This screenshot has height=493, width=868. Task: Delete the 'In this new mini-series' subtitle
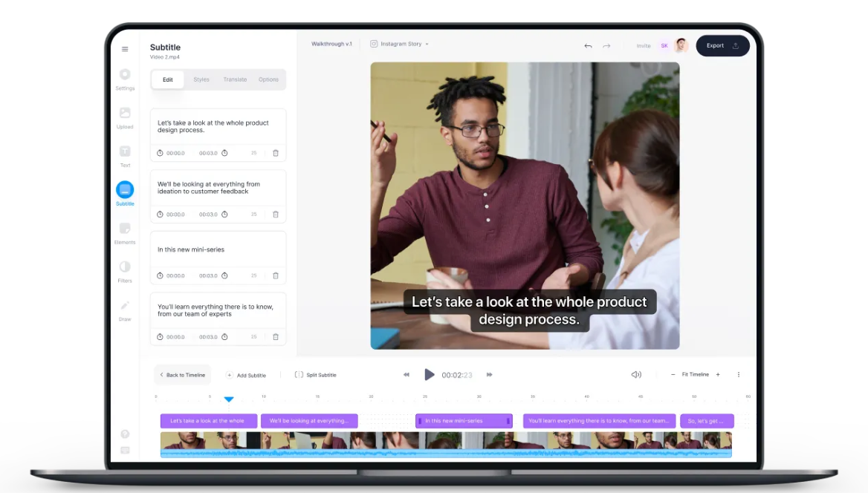tap(276, 275)
